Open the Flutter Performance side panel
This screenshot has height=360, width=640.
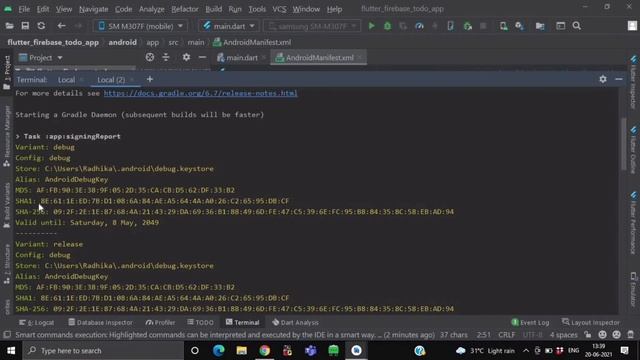pos(633,222)
